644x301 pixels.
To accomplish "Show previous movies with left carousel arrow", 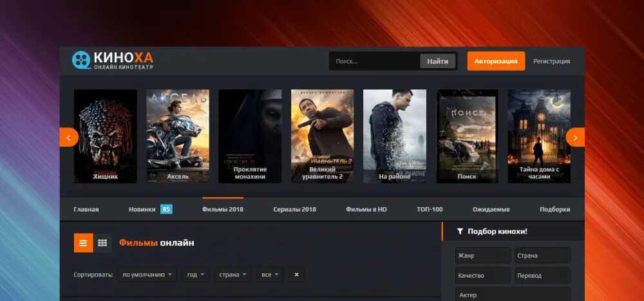I will tap(69, 138).
